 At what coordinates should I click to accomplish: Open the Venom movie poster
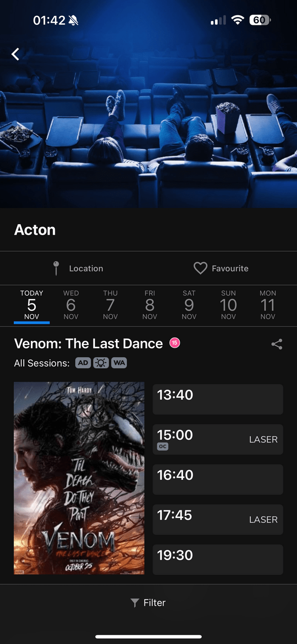pyautogui.click(x=79, y=478)
